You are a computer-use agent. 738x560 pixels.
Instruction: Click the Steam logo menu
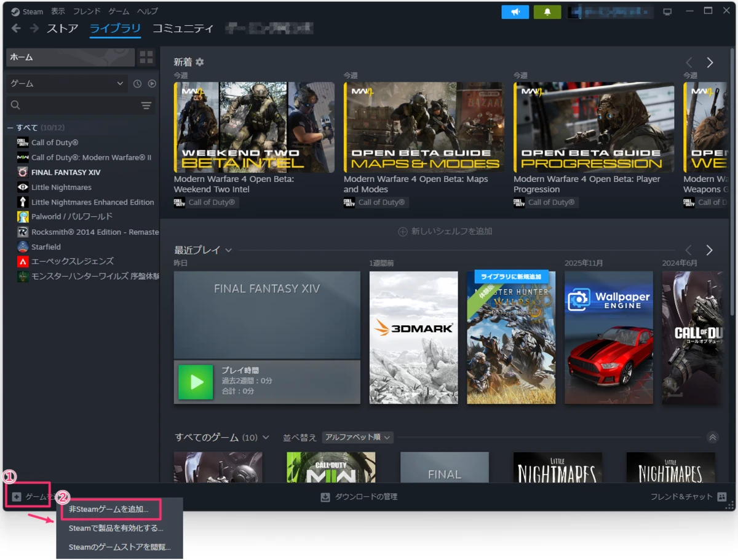(x=15, y=12)
